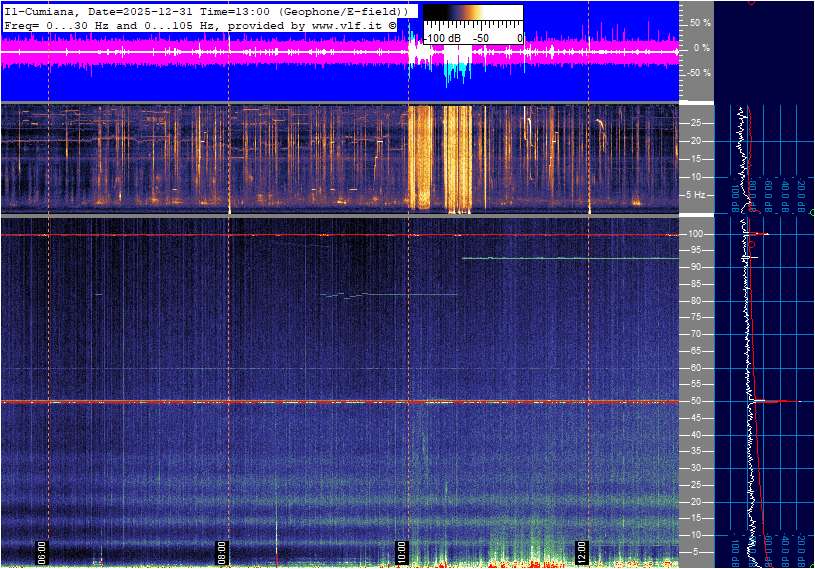Click the red 50 Hz mains line in the spectrogram

300,402
